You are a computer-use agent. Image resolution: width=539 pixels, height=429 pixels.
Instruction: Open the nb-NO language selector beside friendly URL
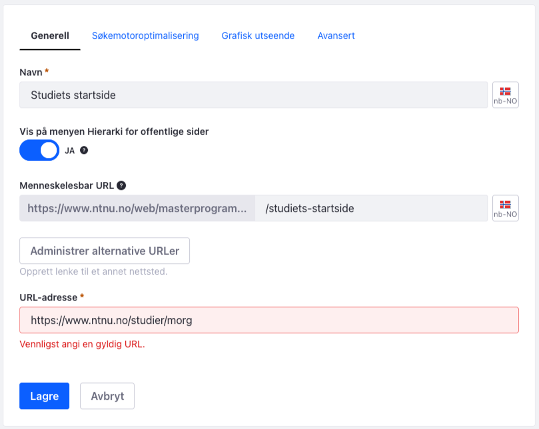click(x=505, y=208)
